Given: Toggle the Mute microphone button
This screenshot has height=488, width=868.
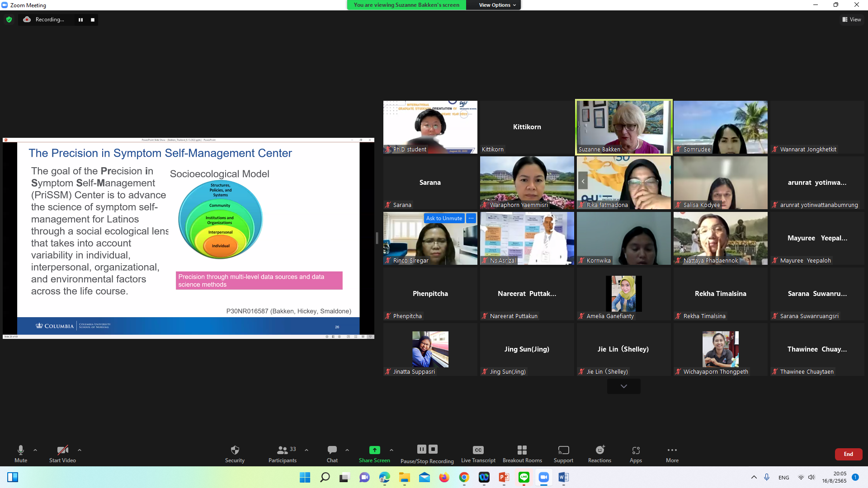Looking at the screenshot, I should [x=21, y=450].
